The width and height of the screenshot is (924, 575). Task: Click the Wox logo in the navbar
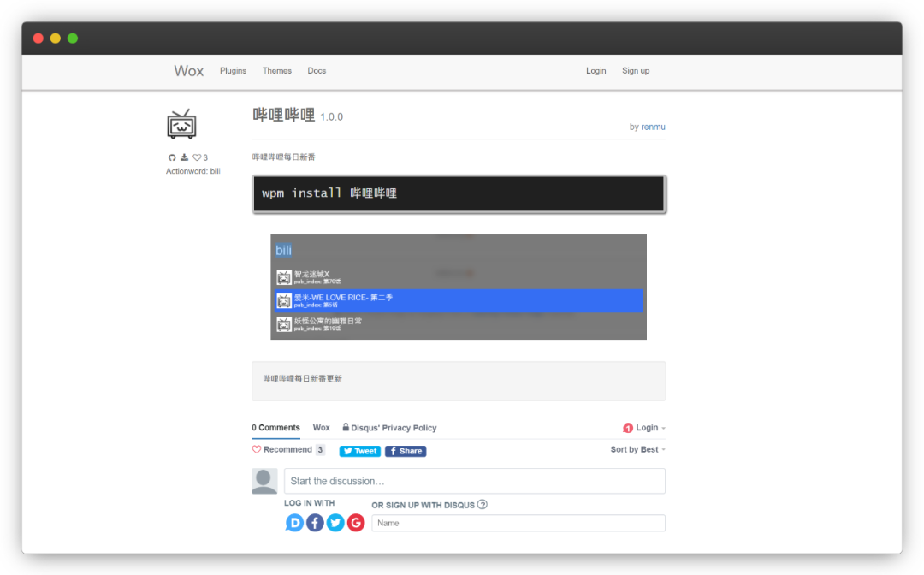pyautogui.click(x=188, y=71)
